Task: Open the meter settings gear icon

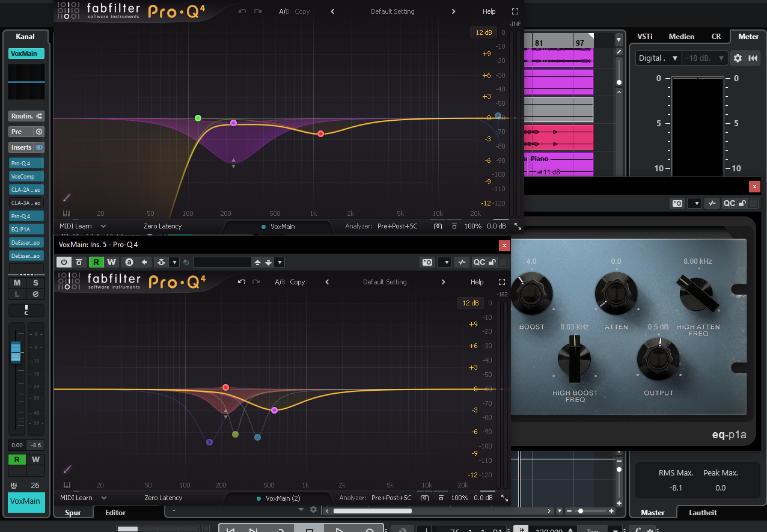Action: 738,58
